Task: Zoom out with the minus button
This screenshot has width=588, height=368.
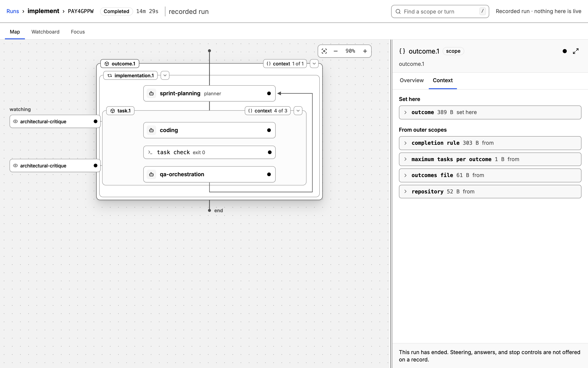Action: coord(336,51)
